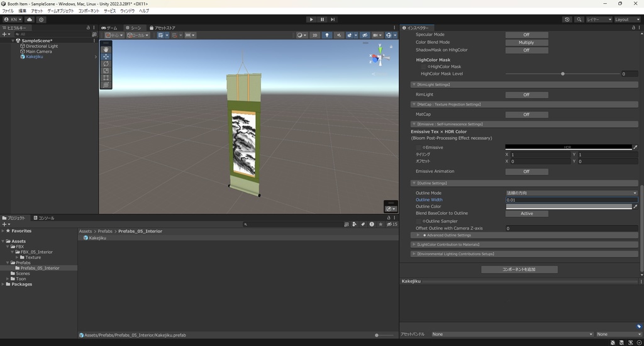Image resolution: width=644 pixels, height=346 pixels.
Task: Click the Play button
Action: pyautogui.click(x=311, y=20)
